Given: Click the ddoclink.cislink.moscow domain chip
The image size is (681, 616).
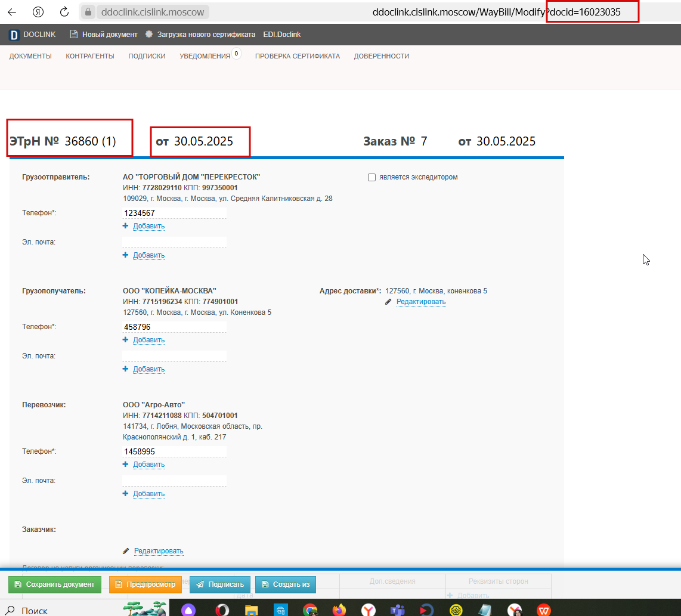Looking at the screenshot, I should (153, 12).
